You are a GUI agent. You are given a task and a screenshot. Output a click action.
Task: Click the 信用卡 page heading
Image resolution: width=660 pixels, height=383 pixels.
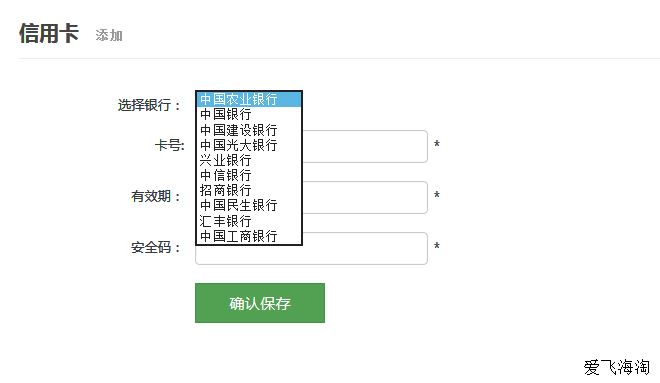click(49, 33)
